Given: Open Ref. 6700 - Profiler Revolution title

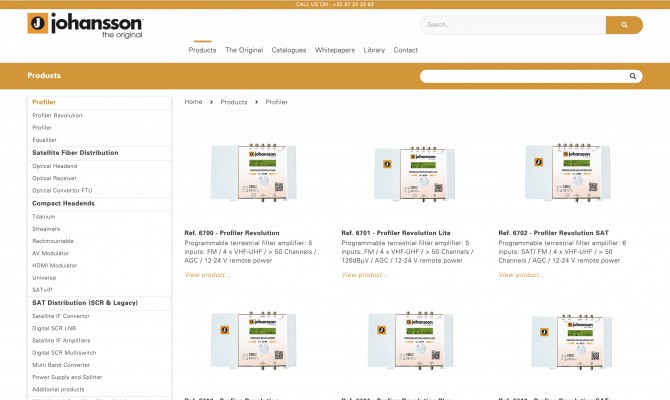Looking at the screenshot, I should pos(232,233).
